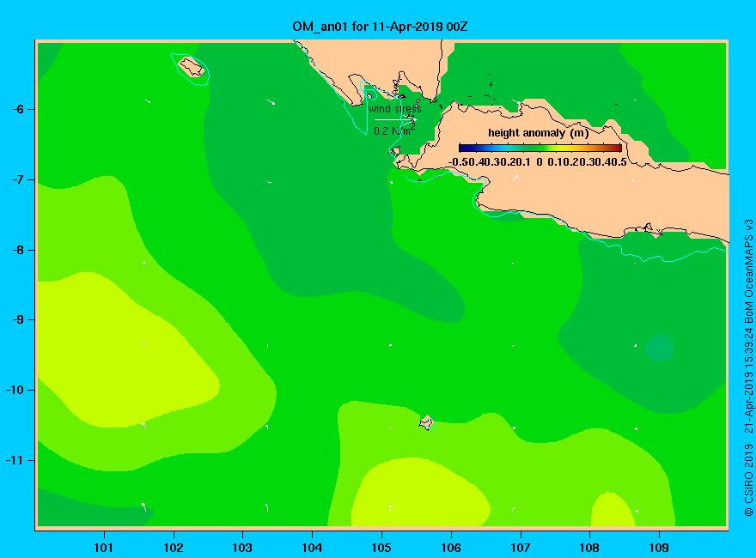Click the latitude label -8
The image size is (756, 558).
(17, 250)
